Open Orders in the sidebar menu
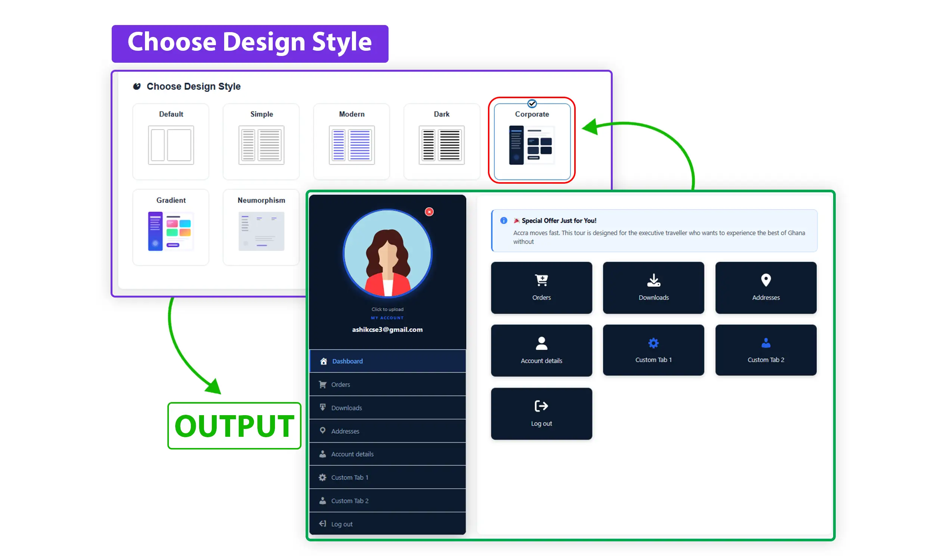Screen dimensions: 934x560 click(x=387, y=384)
